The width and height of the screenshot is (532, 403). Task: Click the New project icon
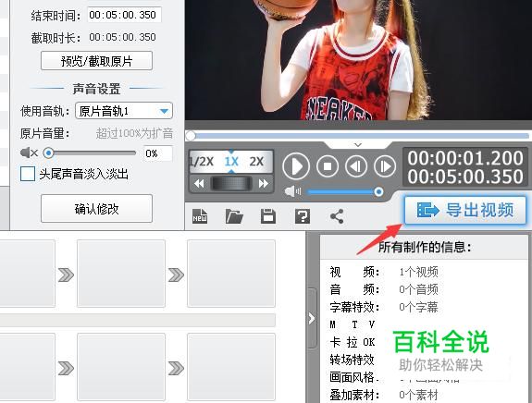(200, 216)
